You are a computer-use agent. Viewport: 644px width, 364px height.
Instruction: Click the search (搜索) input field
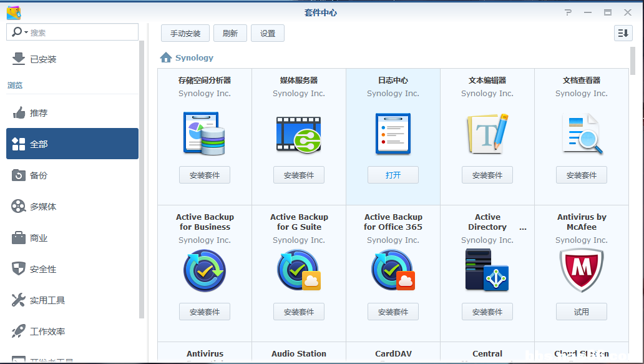click(72, 32)
